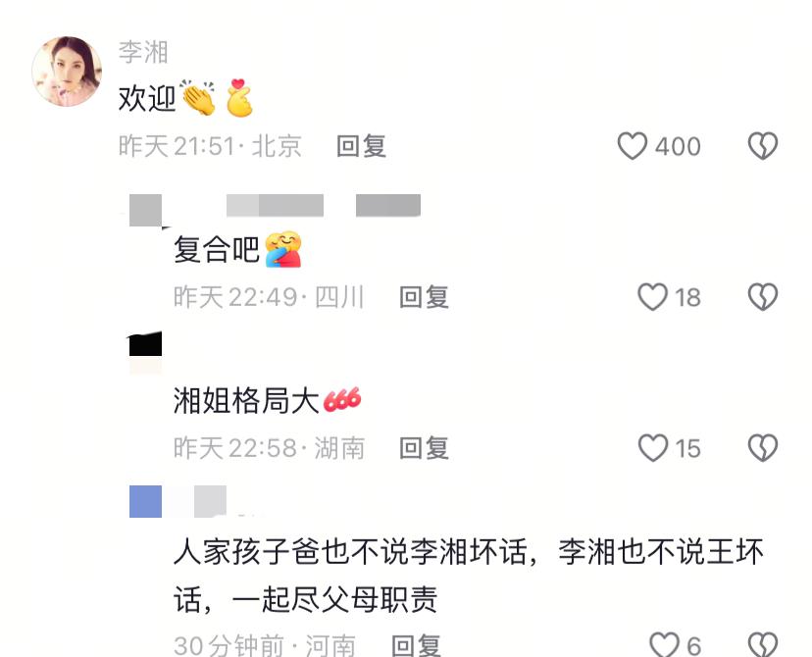Tap broken heart on 河南 comment
This screenshot has width=812, height=657.
point(763,644)
